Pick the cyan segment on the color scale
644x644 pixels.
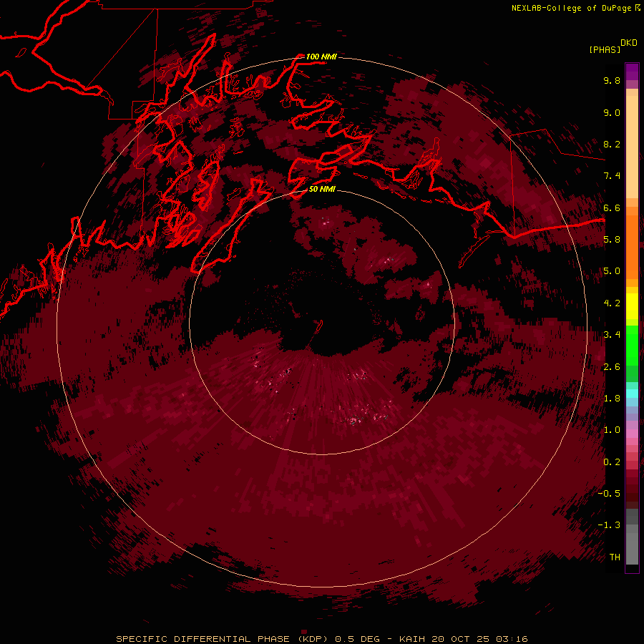pyautogui.click(x=632, y=394)
